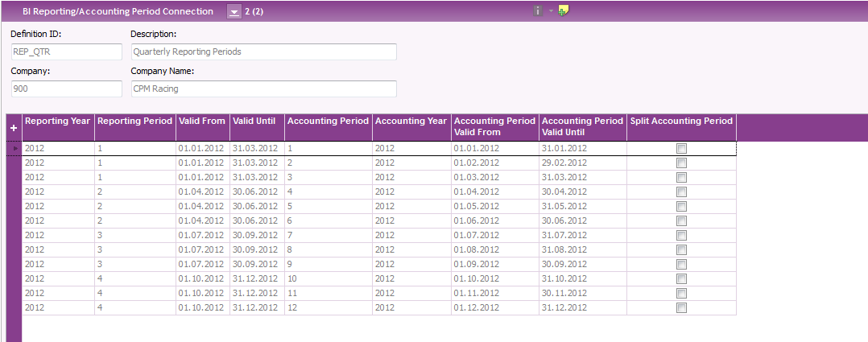868x342 pixels.
Task: Click the Valid Until column header
Action: 254,121
